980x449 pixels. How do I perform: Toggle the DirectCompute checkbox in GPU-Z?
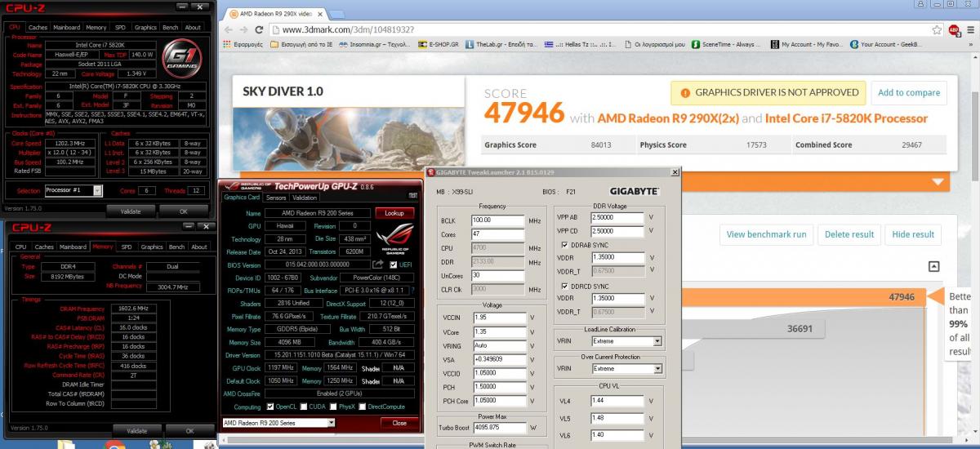click(x=364, y=407)
